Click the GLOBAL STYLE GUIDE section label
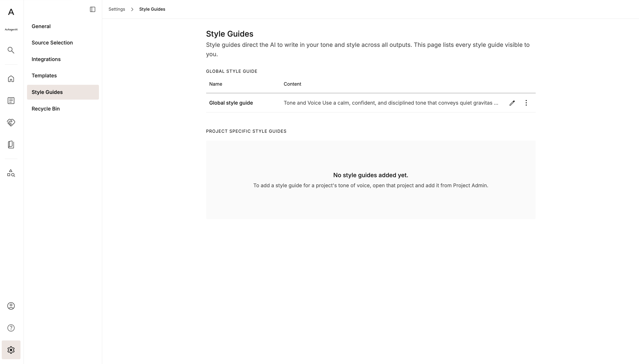This screenshot has height=364, width=639. pyautogui.click(x=232, y=71)
